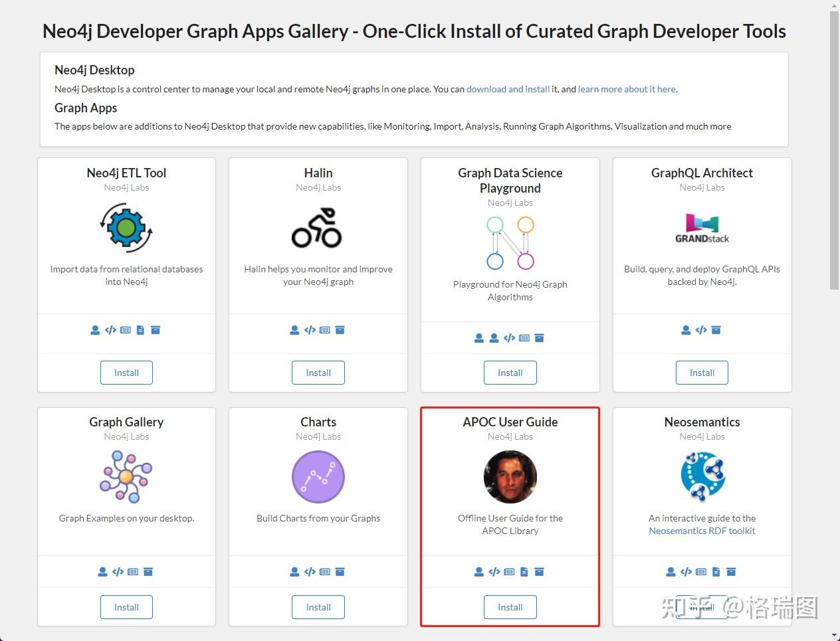840x641 pixels.
Task: Follow the "download and install" link
Action: [508, 89]
